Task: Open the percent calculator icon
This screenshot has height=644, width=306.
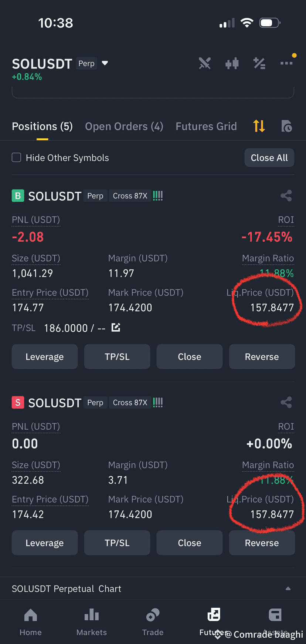Action: pos(259,64)
